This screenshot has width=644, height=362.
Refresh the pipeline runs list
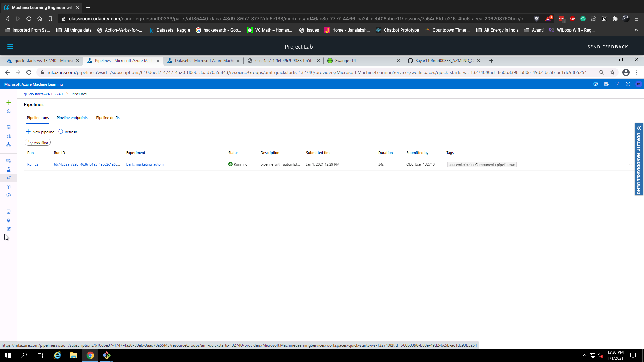68,132
